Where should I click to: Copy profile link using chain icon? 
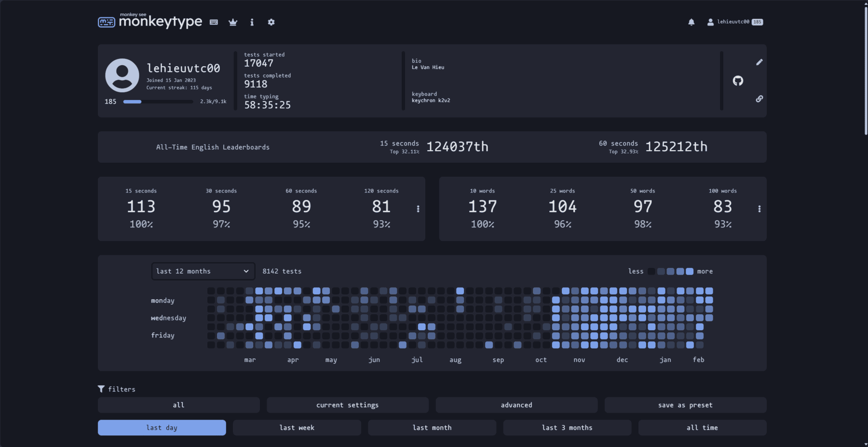(759, 99)
